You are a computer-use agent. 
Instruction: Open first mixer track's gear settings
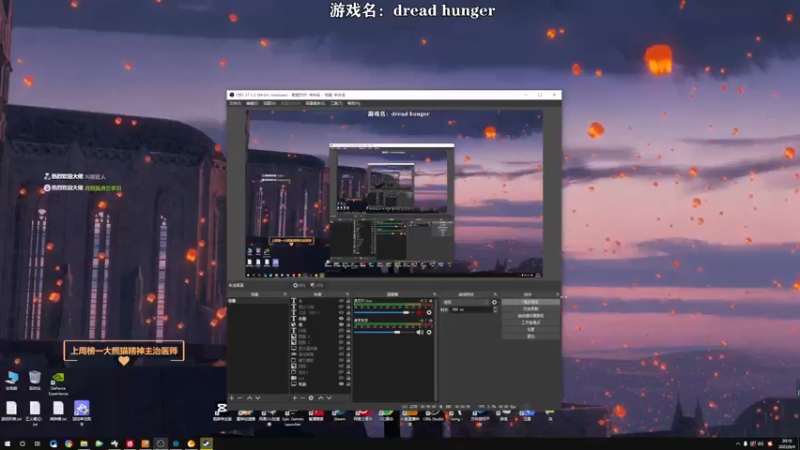(429, 312)
